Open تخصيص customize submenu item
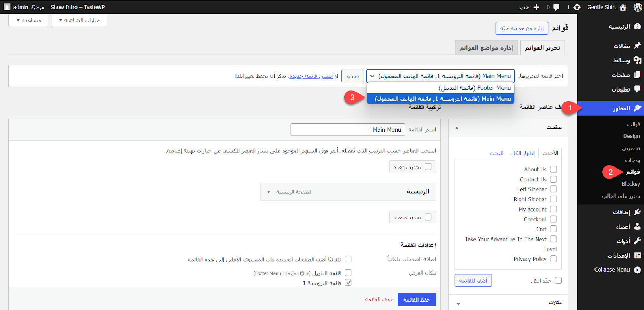Image resolution: width=644 pixels, height=310 pixels. pyautogui.click(x=631, y=148)
